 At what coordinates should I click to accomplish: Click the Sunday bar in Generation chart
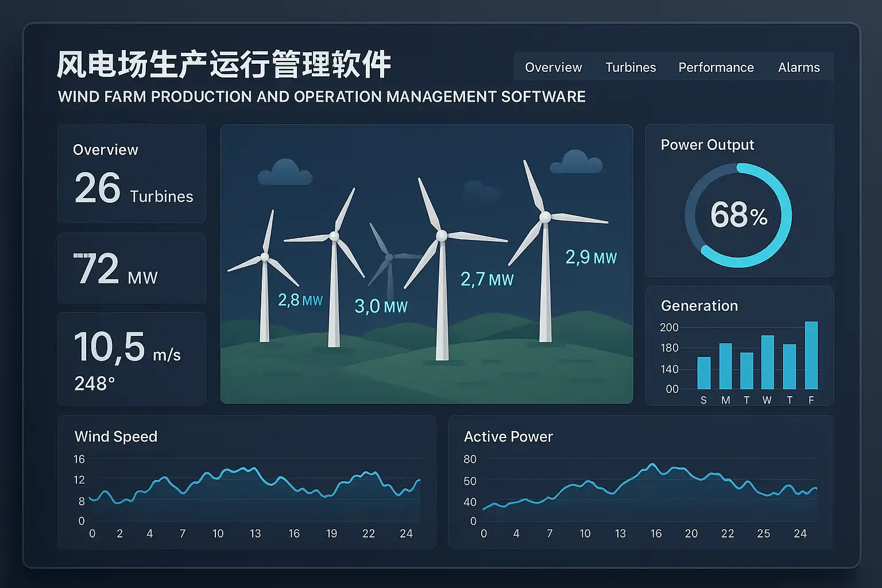pos(703,373)
